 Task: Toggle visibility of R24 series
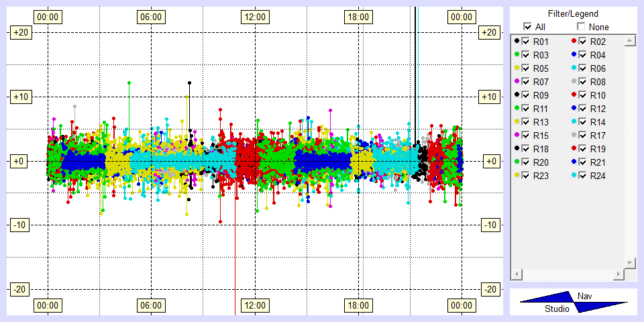coord(583,176)
